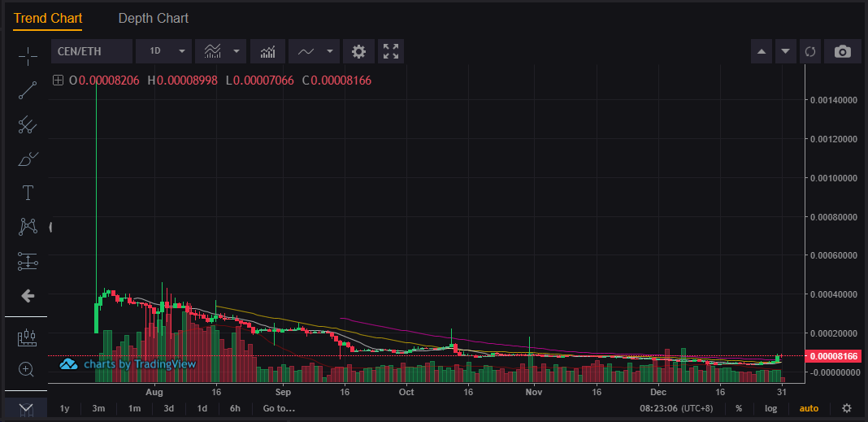868x422 pixels.
Task: Select the Trend Chart tab
Action: point(47,18)
